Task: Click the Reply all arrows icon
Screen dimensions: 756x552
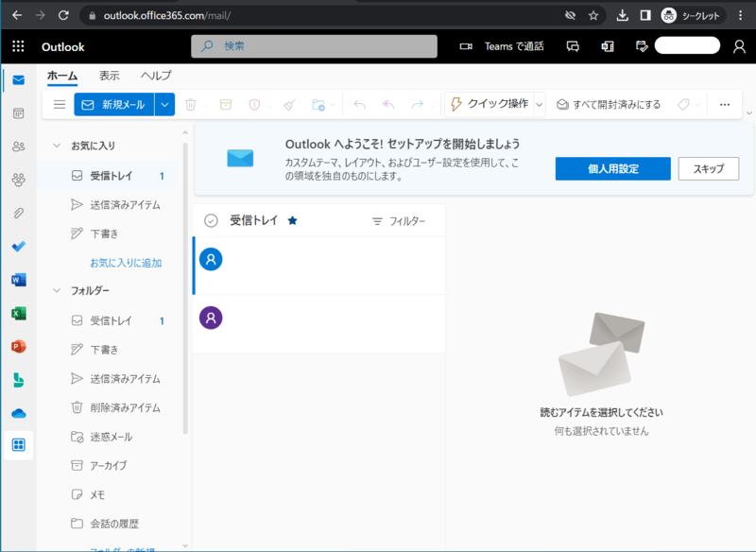Action: tap(388, 105)
